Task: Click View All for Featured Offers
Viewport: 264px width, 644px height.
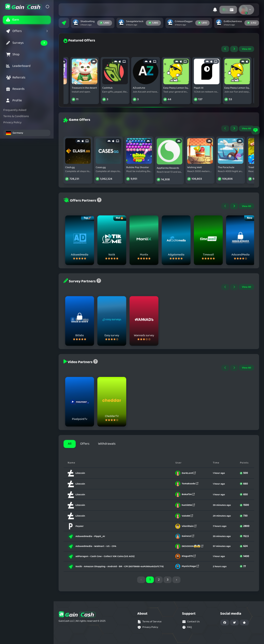Action: tap(246, 49)
